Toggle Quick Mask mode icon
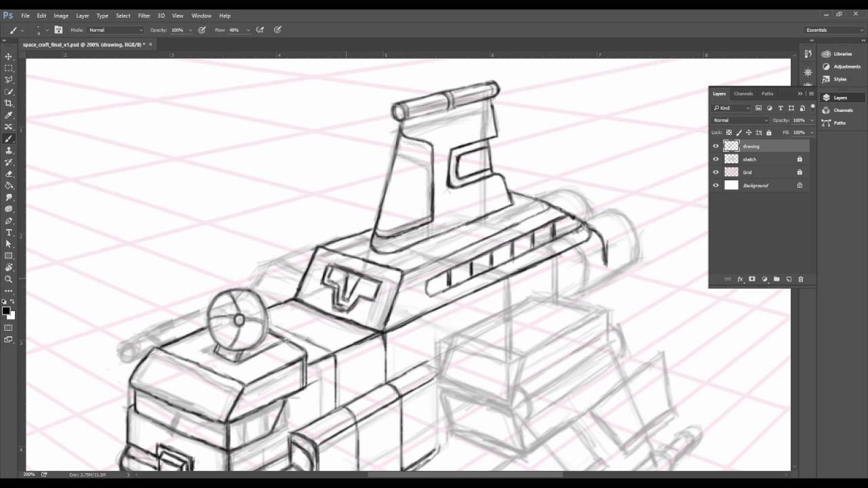Viewport: 868px width, 488px height. [x=9, y=328]
